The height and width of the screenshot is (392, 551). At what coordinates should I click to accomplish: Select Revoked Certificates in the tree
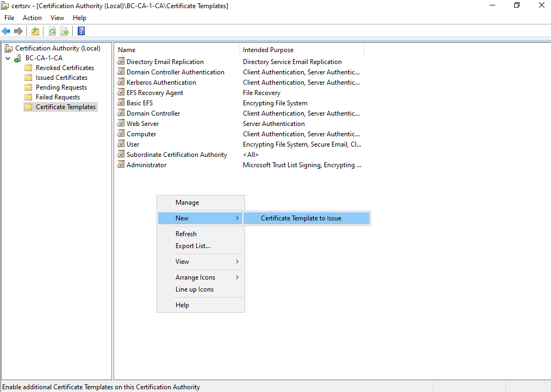(65, 68)
